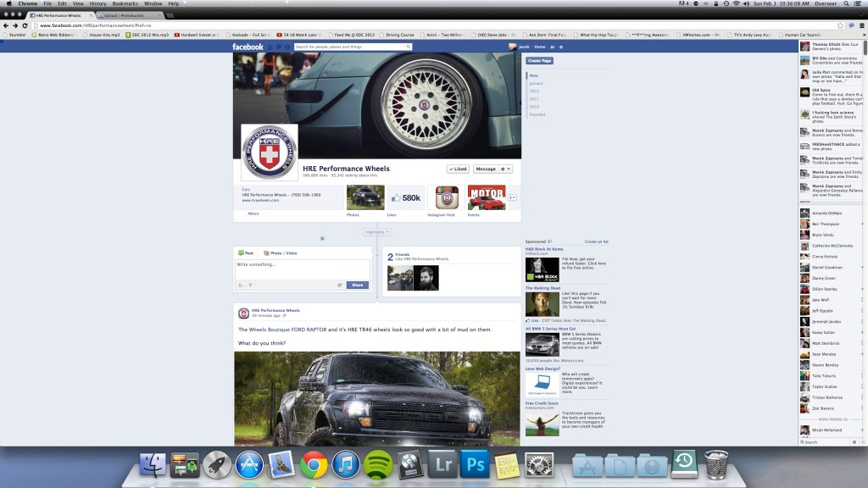Image resolution: width=868 pixels, height=488 pixels.
Task: Open Spotlight search in the menu bar
Action: pyautogui.click(x=847, y=4)
